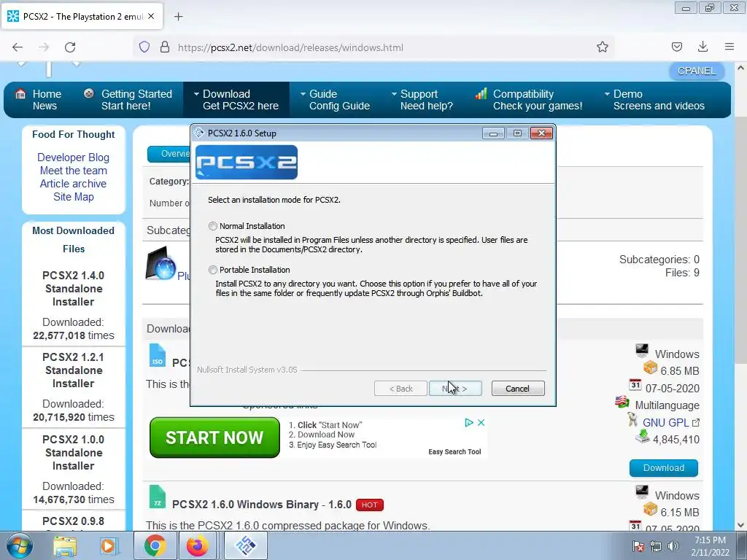This screenshot has height=560, width=747.
Task: Reload the current page in Firefox
Action: coord(70,47)
